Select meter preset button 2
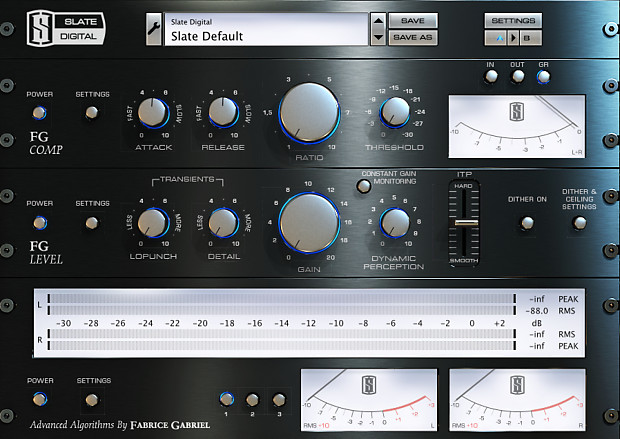The image size is (620, 439). [x=252, y=400]
